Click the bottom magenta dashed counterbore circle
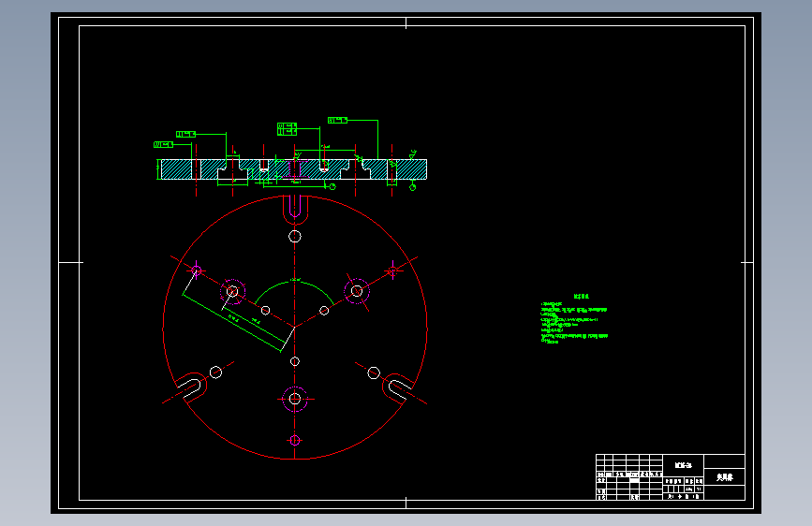 coord(295,399)
